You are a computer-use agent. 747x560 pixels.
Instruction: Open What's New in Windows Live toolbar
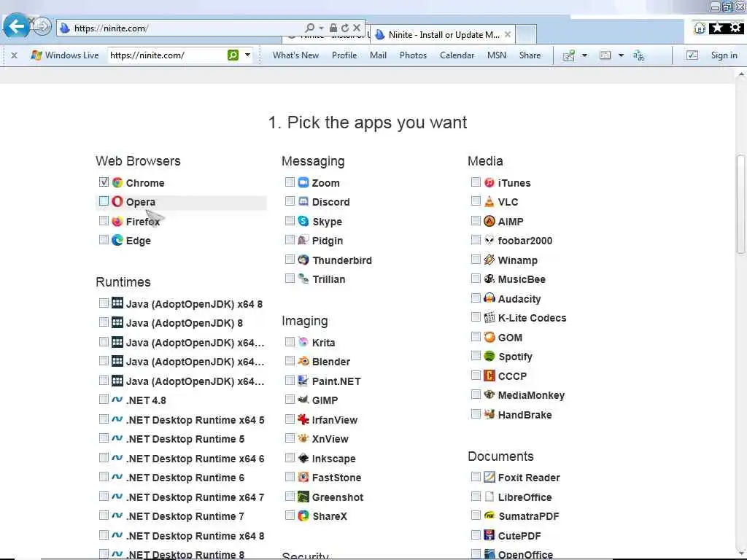[295, 55]
